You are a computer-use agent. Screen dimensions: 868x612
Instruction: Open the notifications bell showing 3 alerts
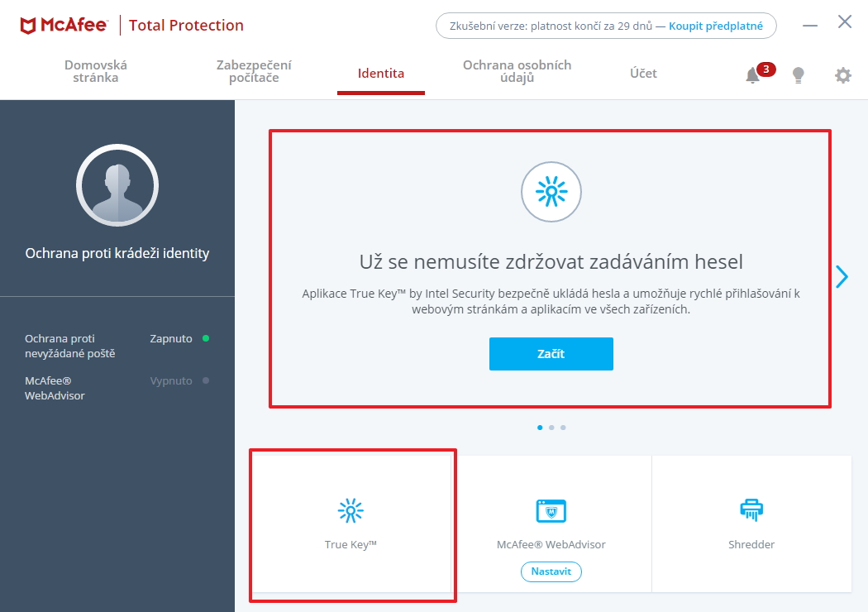753,74
